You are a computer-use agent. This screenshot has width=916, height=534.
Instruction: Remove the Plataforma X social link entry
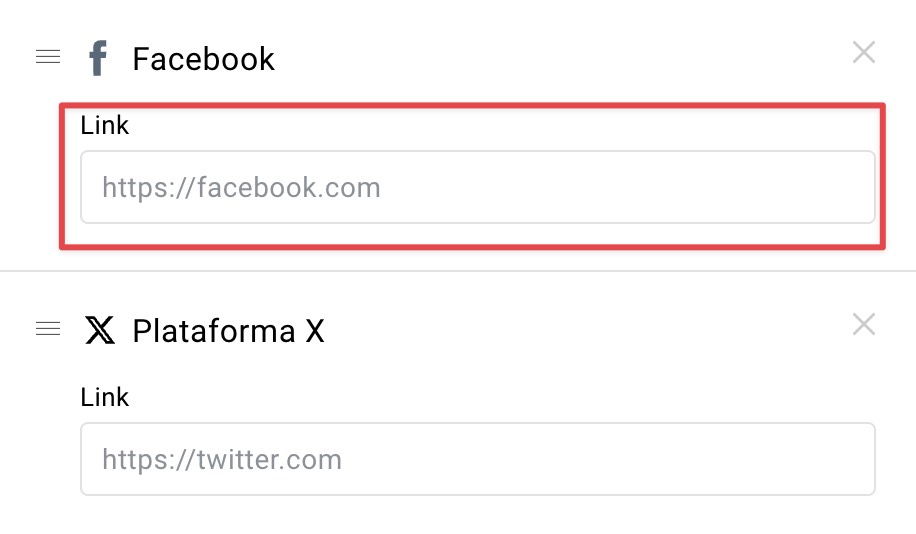click(x=863, y=324)
